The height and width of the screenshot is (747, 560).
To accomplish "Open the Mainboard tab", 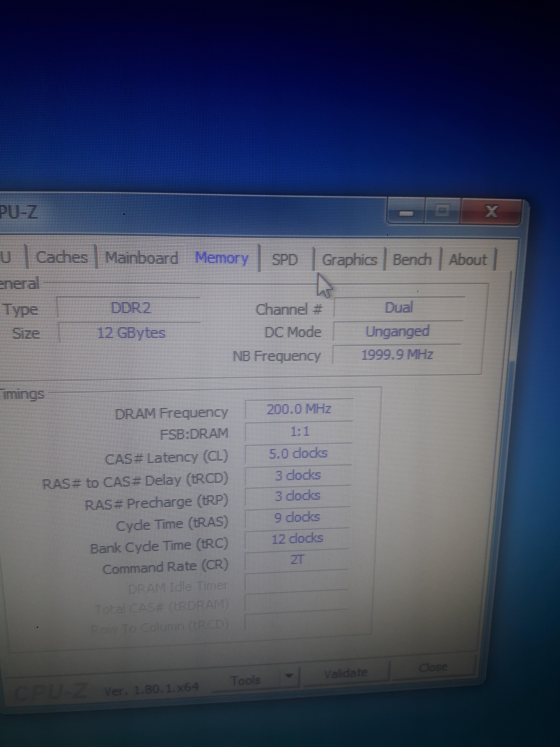I will pos(141,258).
